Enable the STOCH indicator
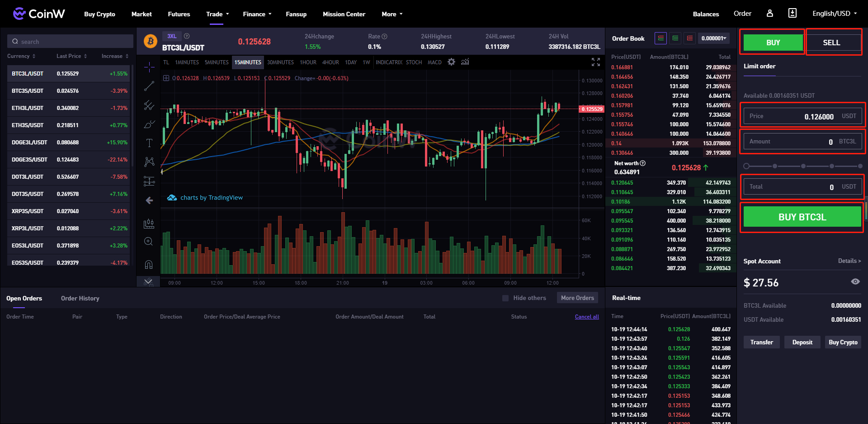This screenshot has height=424, width=868. pyautogui.click(x=414, y=62)
